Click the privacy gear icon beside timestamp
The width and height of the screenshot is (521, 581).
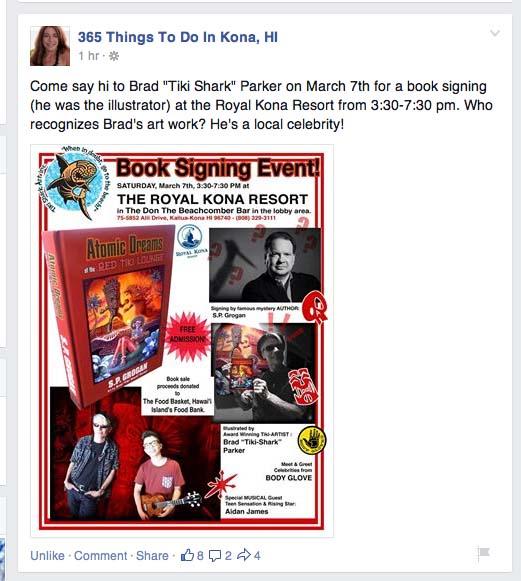click(114, 56)
